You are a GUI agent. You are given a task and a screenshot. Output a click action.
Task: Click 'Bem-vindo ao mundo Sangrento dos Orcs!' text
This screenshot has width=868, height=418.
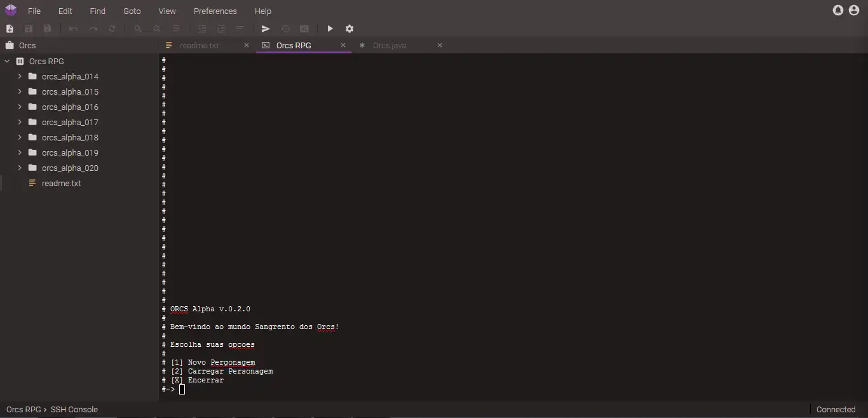[254, 327]
